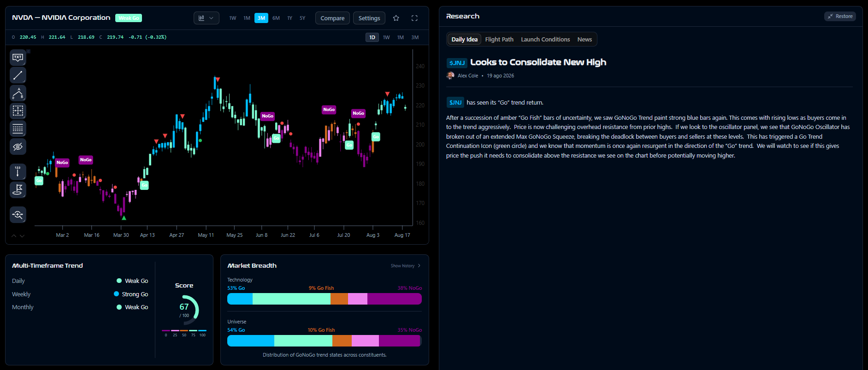Open the chart type dropdown
Screen dimensions: 868x370
tap(206, 18)
